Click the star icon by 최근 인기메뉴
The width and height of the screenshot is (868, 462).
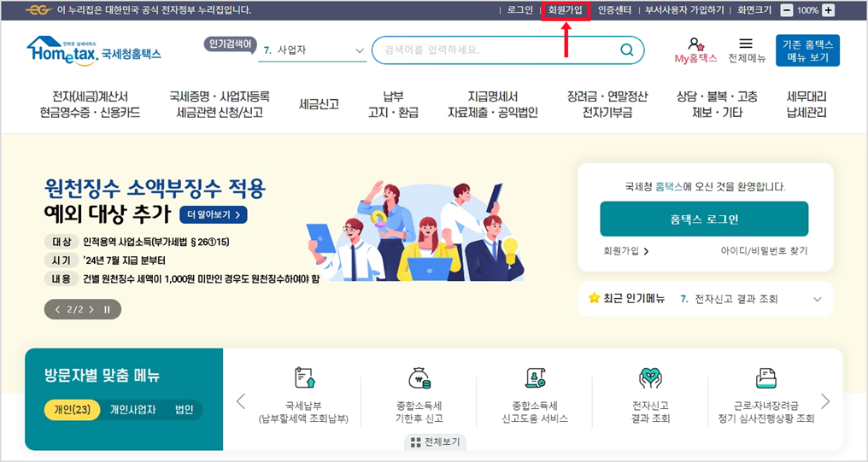coord(594,298)
